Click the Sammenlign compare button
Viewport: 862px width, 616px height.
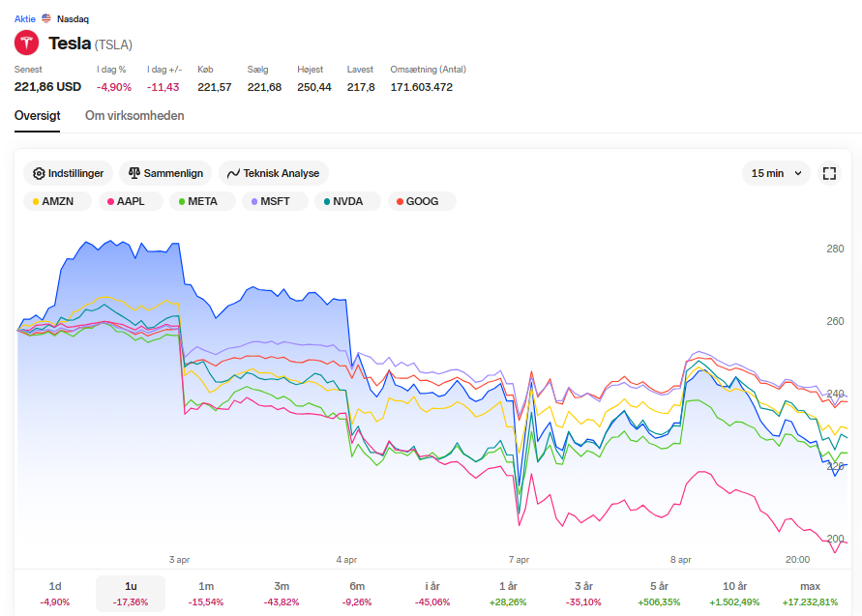[x=165, y=173]
